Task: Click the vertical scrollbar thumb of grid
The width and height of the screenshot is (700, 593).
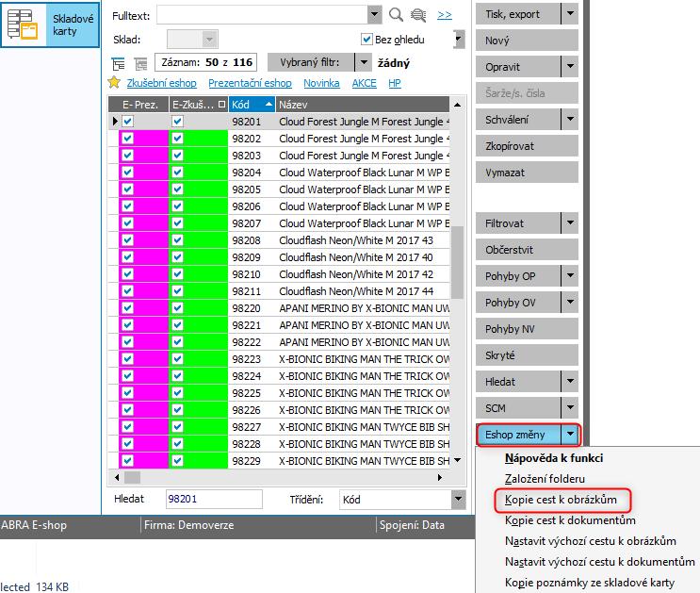Action: [x=457, y=262]
